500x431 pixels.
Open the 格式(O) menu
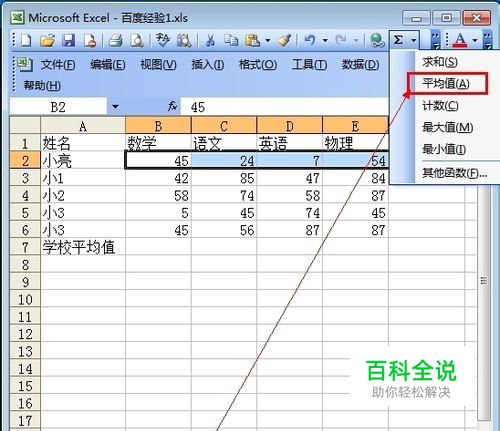(258, 64)
